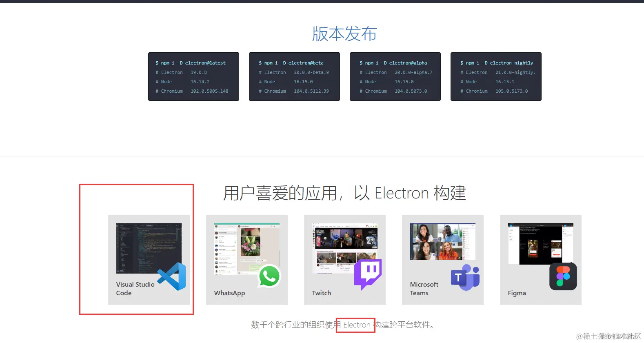
Task: Click the '用户喜爱的应用, 以 Electron 构建' heading
Action: pyautogui.click(x=344, y=193)
